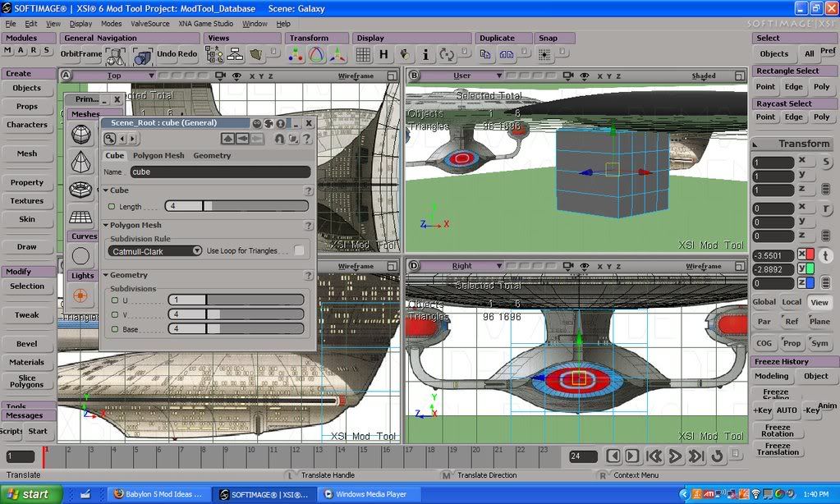Toggle the green Y axis button

coord(806,268)
